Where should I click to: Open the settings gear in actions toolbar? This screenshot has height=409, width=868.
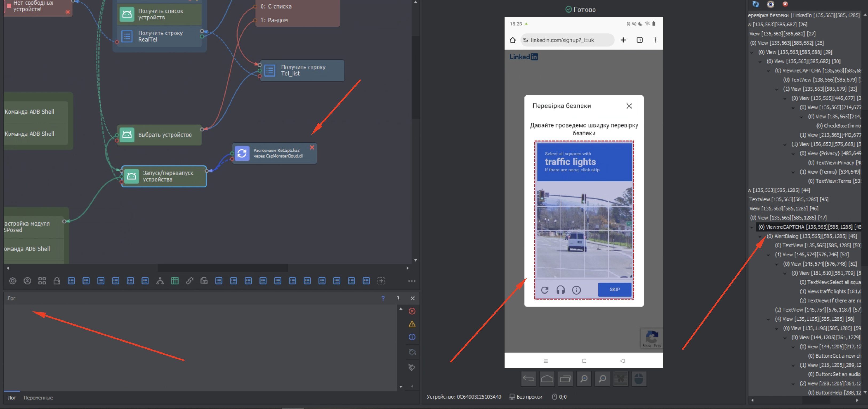click(13, 281)
